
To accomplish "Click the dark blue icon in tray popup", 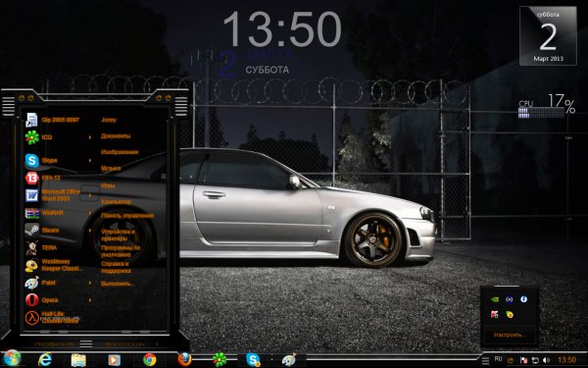I will click(x=509, y=299).
